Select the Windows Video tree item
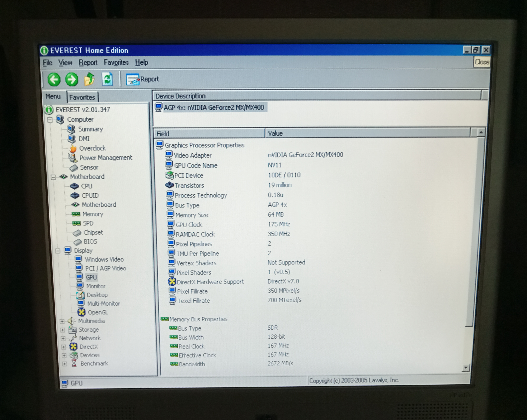Screen dimensions: 527x420 click(x=104, y=259)
